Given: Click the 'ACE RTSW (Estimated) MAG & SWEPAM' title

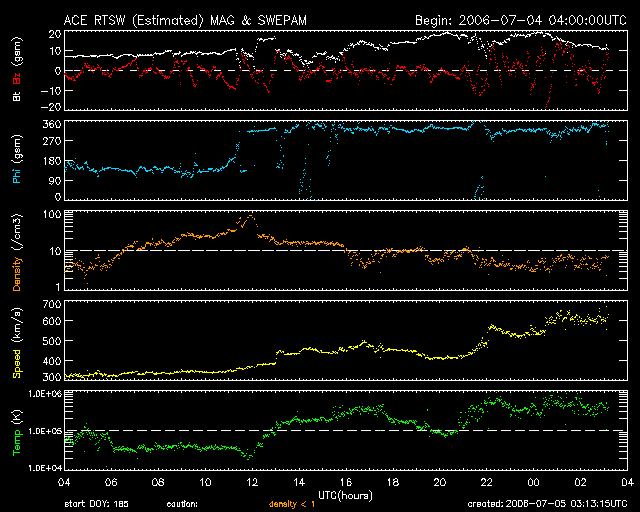Looking at the screenshot, I should 185,20.
